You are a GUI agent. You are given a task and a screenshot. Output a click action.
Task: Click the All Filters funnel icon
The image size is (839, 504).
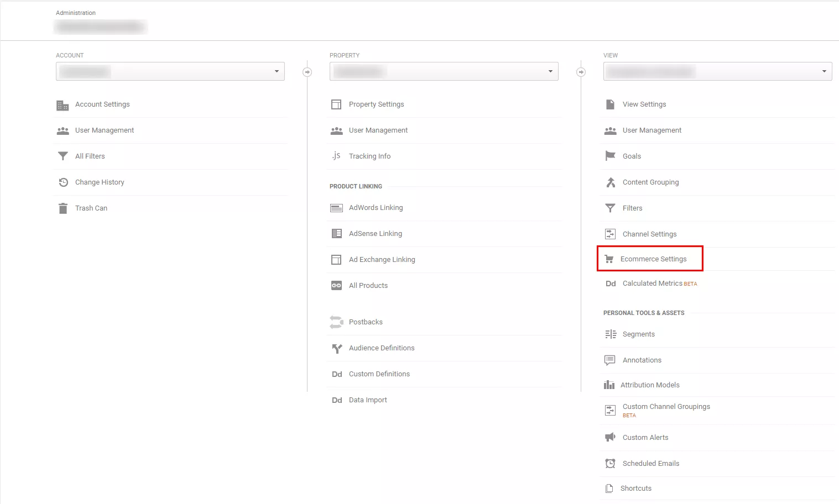coord(63,156)
